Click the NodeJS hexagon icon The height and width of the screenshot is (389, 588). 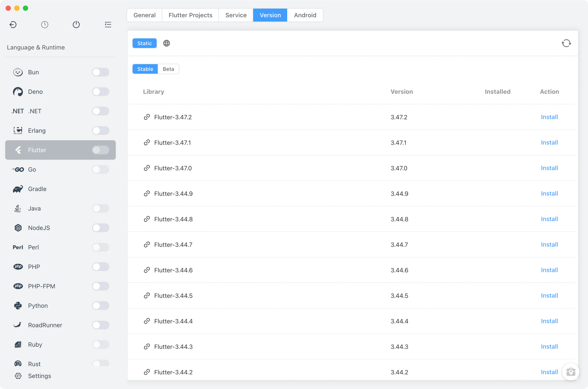click(x=18, y=228)
